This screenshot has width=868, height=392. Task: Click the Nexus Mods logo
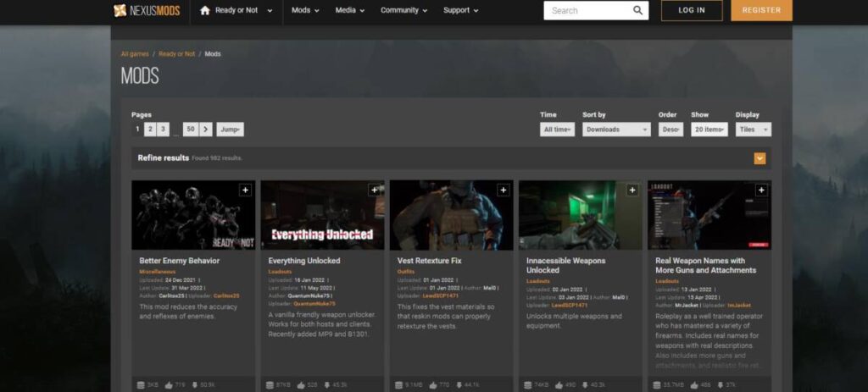pos(146,10)
